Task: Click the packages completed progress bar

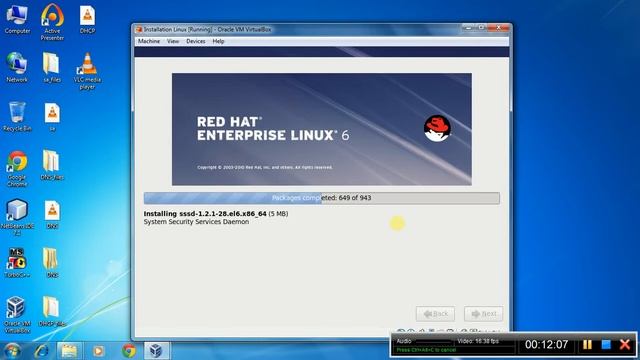Action: click(x=322, y=198)
